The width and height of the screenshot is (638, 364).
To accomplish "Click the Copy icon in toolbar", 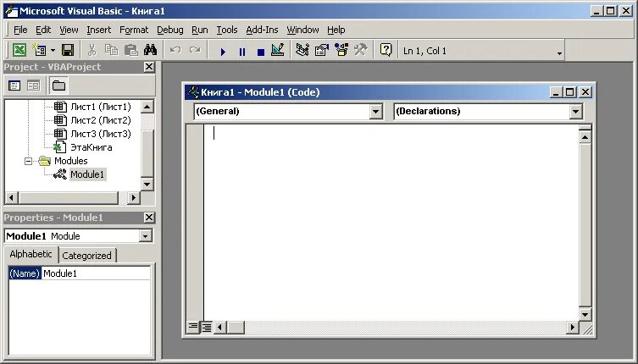I will click(111, 51).
